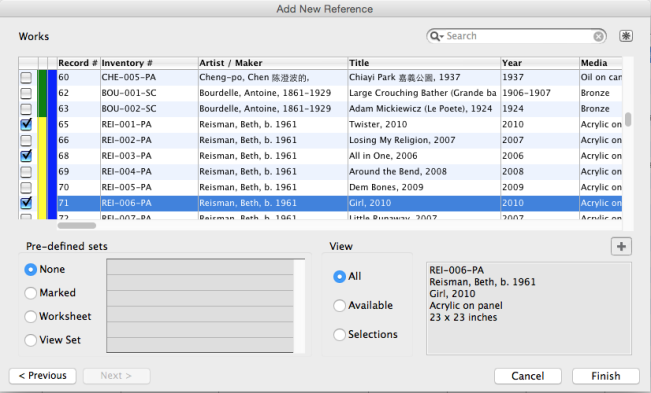Go back with the Previous button

tap(43, 376)
